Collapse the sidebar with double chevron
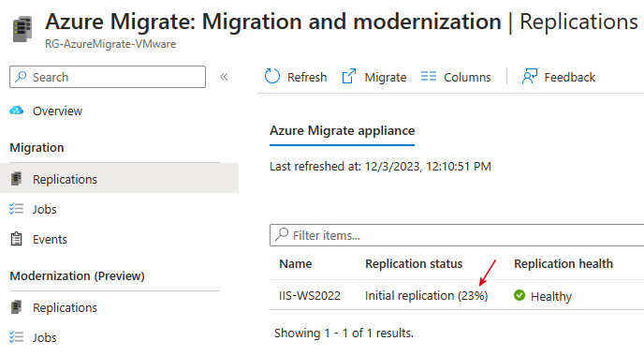This screenshot has height=356, width=644. 224,77
